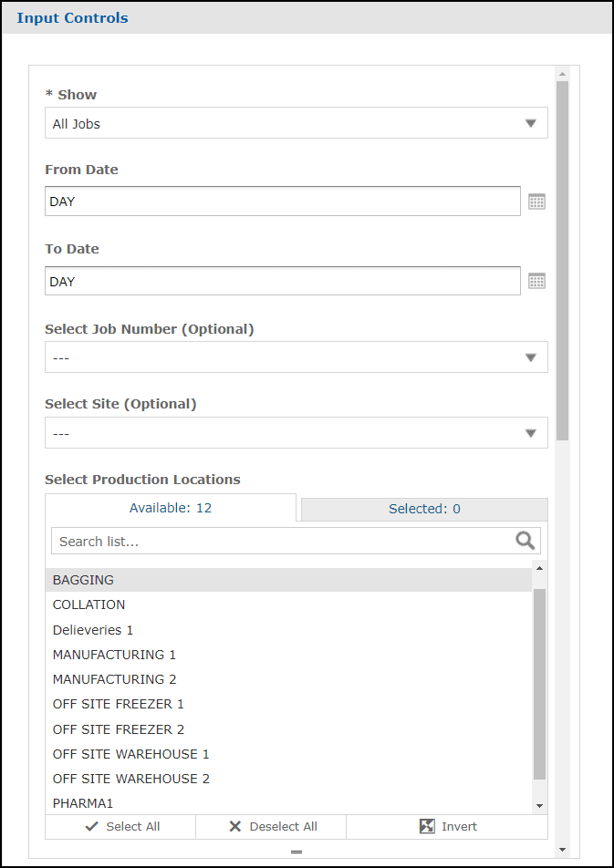
Task: Open the From Date calendar picker icon
Action: click(536, 201)
